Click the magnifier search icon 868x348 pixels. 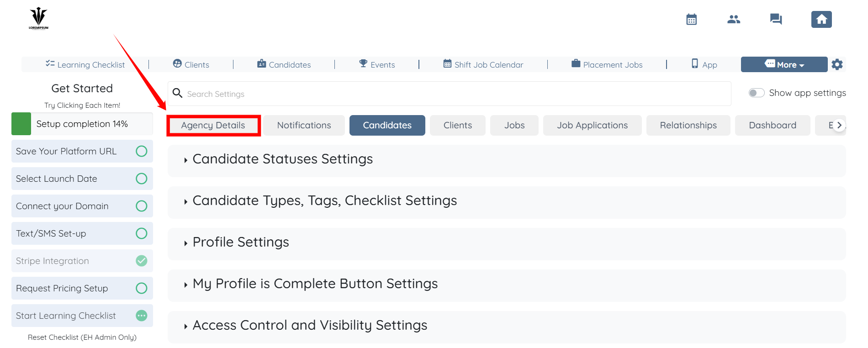click(x=178, y=93)
